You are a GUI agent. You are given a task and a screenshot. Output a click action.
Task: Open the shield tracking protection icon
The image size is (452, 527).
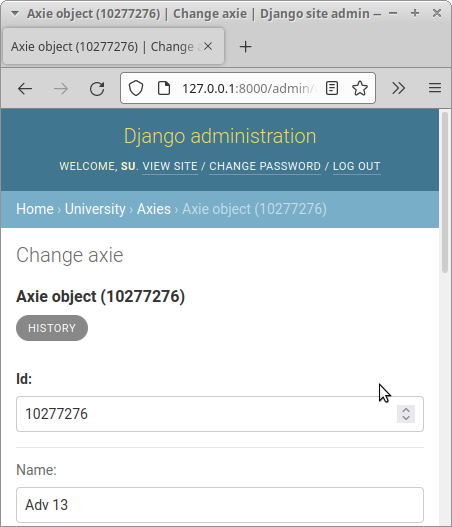pyautogui.click(x=136, y=88)
